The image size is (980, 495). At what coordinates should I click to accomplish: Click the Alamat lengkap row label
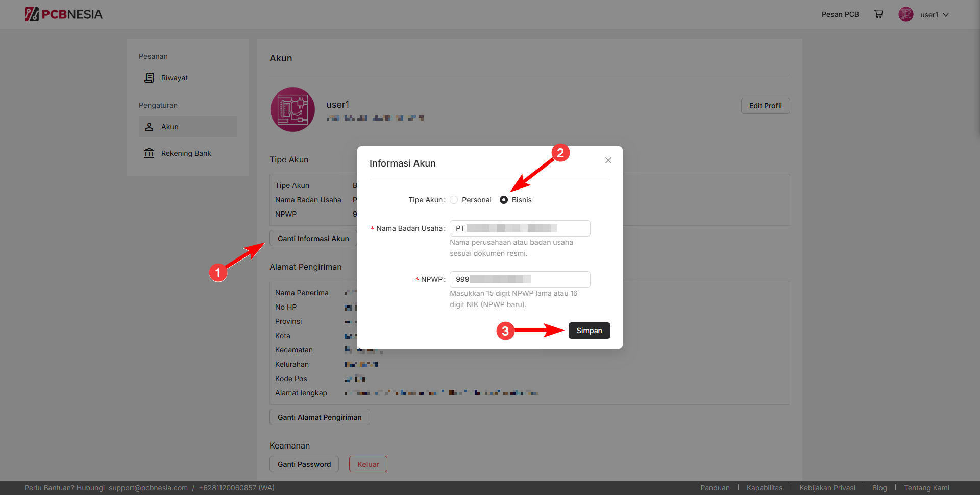point(301,393)
